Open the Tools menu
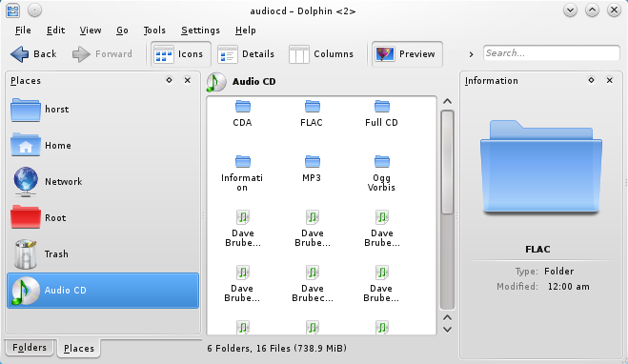The image size is (628, 364). tap(154, 30)
